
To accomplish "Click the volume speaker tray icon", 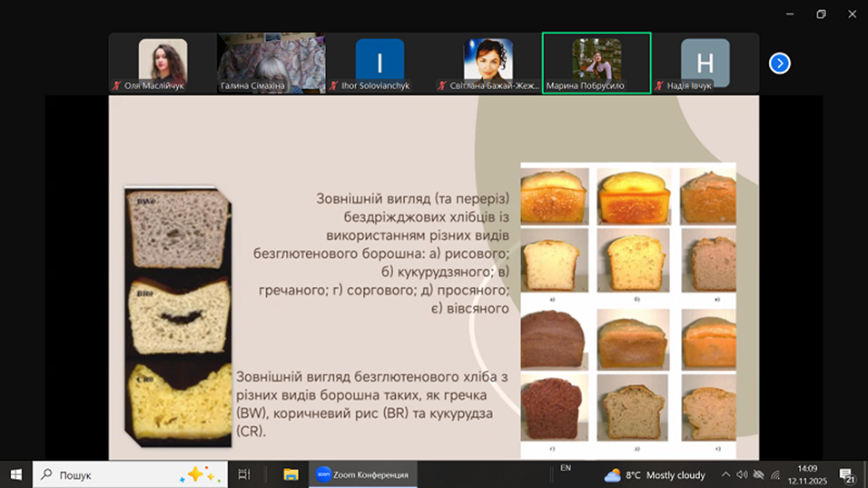I will (742, 474).
